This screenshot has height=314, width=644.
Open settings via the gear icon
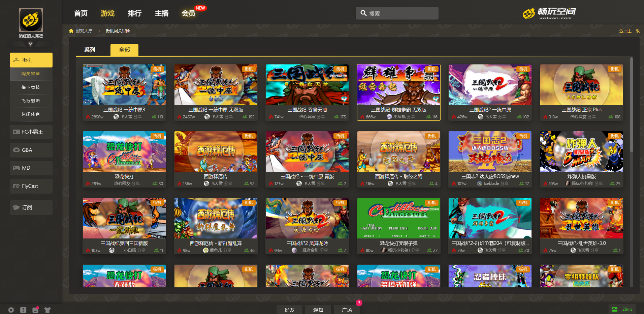click(x=11, y=310)
